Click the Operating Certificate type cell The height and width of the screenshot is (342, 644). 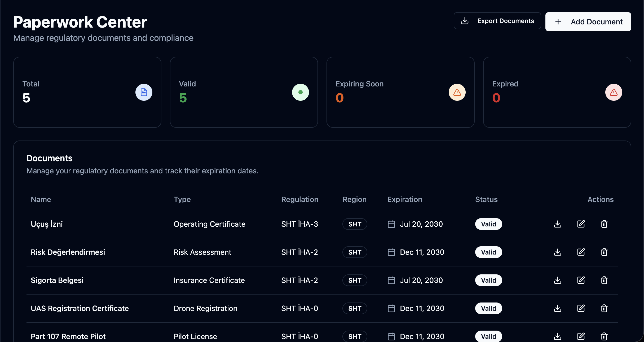[x=209, y=224]
